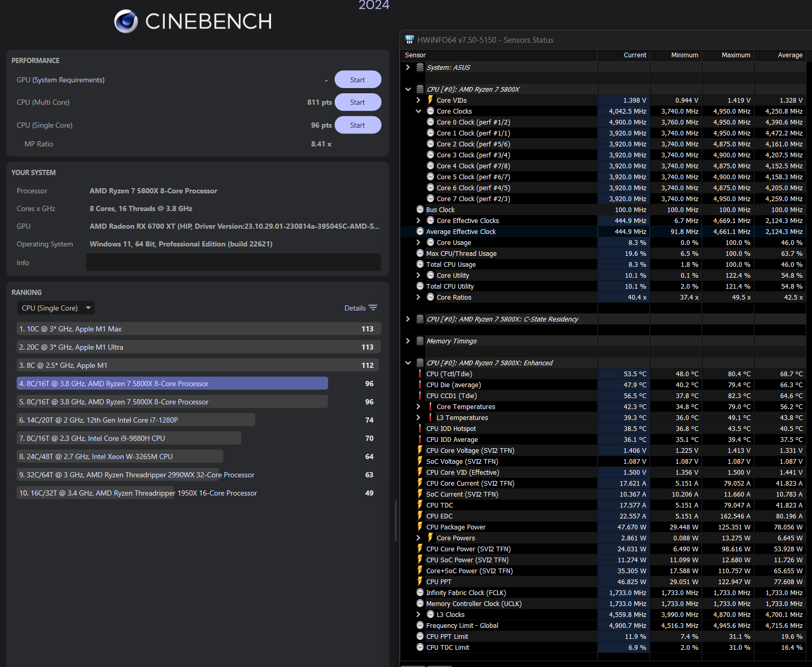Click the Max CPU/Thread Usage row
Image resolution: width=812 pixels, height=667 pixels.
click(604, 253)
